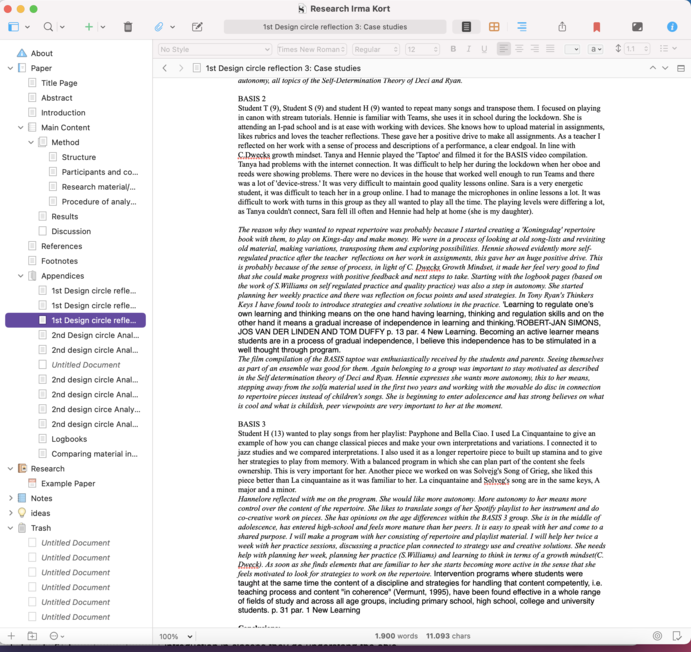Click the Add new folder icon at bottom

[32, 636]
